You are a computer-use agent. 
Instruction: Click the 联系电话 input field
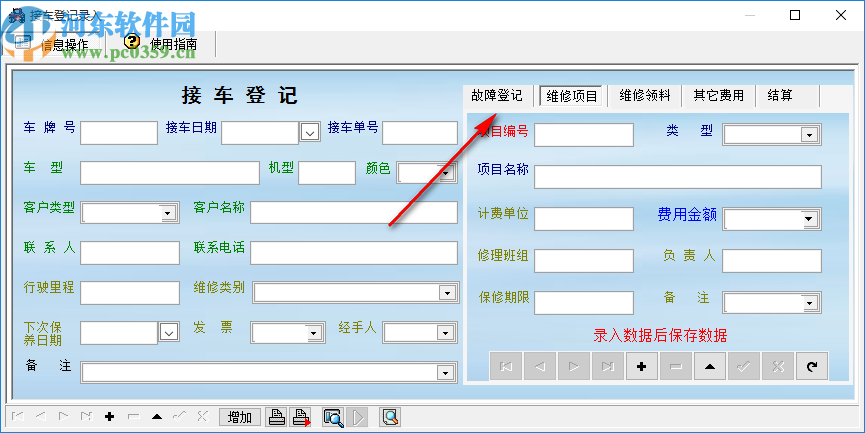click(x=354, y=253)
